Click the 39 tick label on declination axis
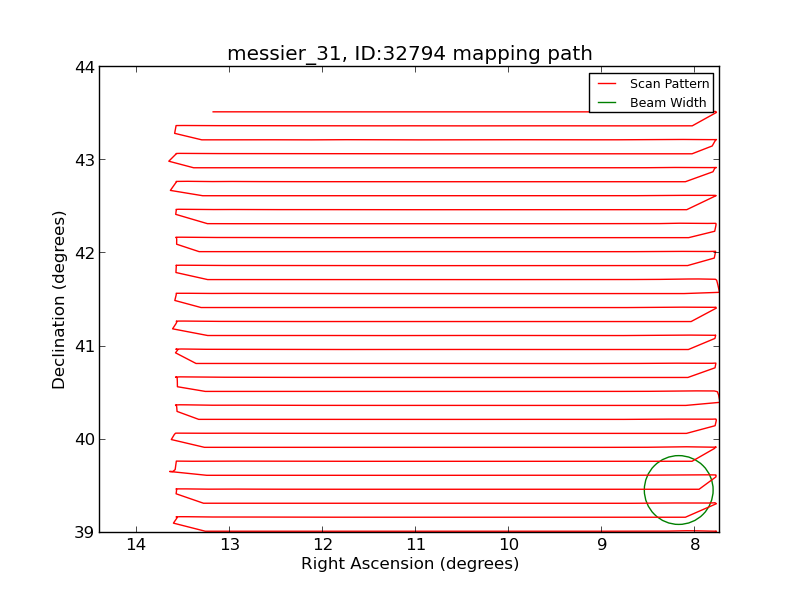This screenshot has height=600, width=800. point(84,532)
